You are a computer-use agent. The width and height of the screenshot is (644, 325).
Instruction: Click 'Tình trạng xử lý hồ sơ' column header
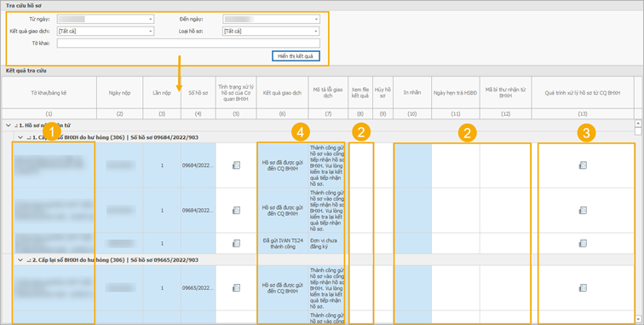pyautogui.click(x=236, y=93)
